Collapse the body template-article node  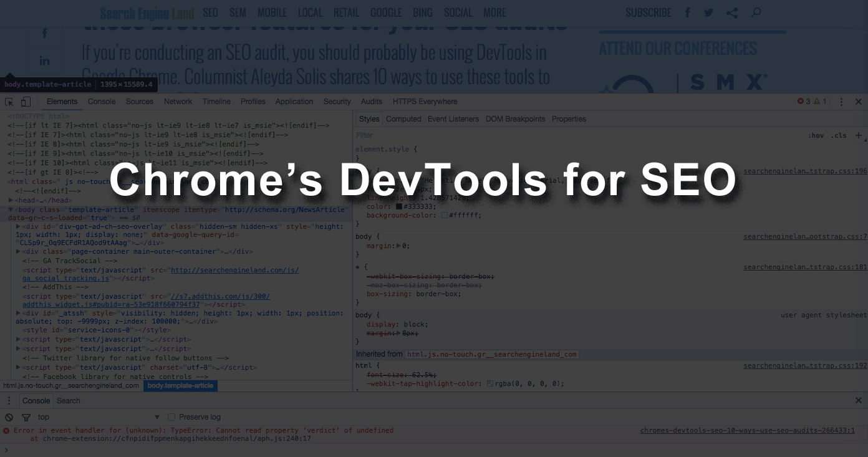pos(11,210)
